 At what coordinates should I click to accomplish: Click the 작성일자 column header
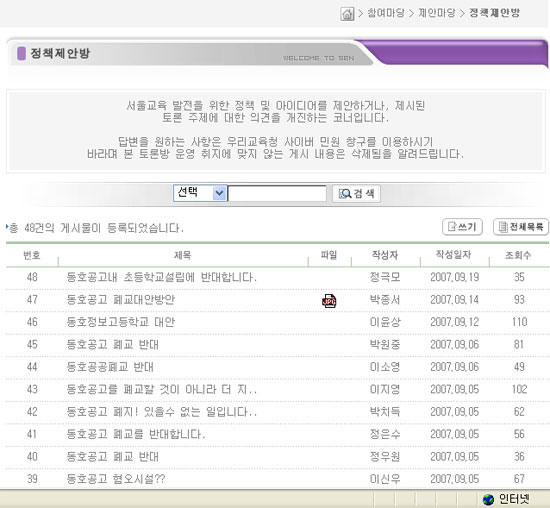[453, 255]
